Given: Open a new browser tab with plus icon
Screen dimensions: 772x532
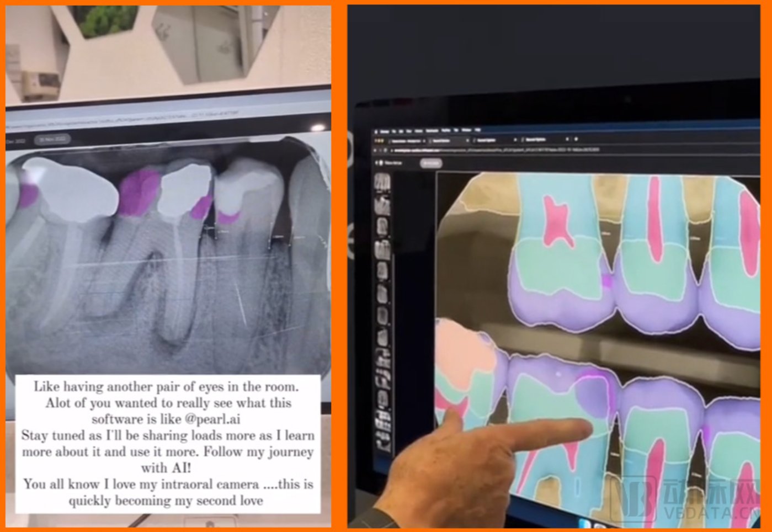Looking at the screenshot, I should coord(576,140).
